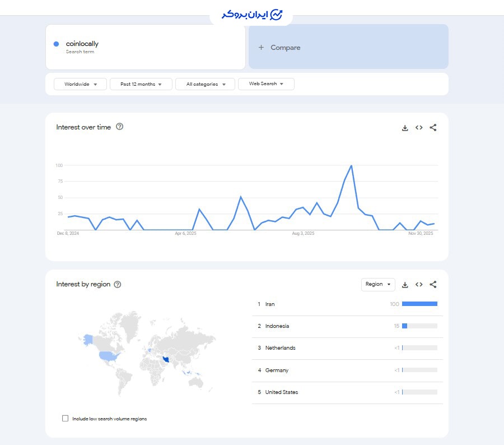Click the blue dot next to coinlocally
504x445 pixels.
coord(56,44)
